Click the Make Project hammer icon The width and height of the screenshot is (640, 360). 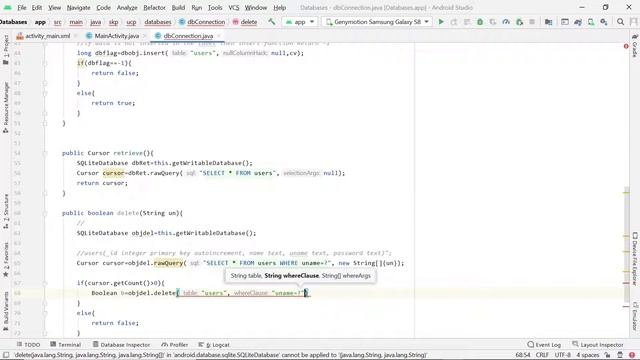(x=271, y=22)
